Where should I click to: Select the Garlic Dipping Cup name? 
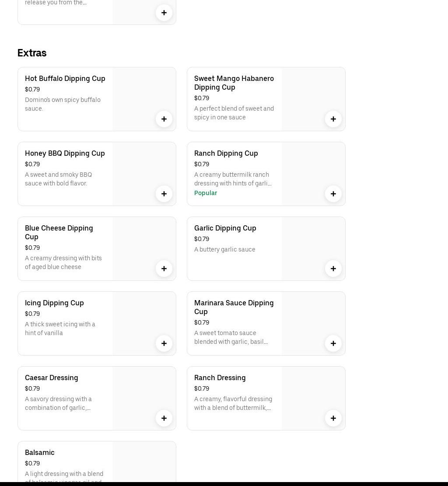pos(225,228)
